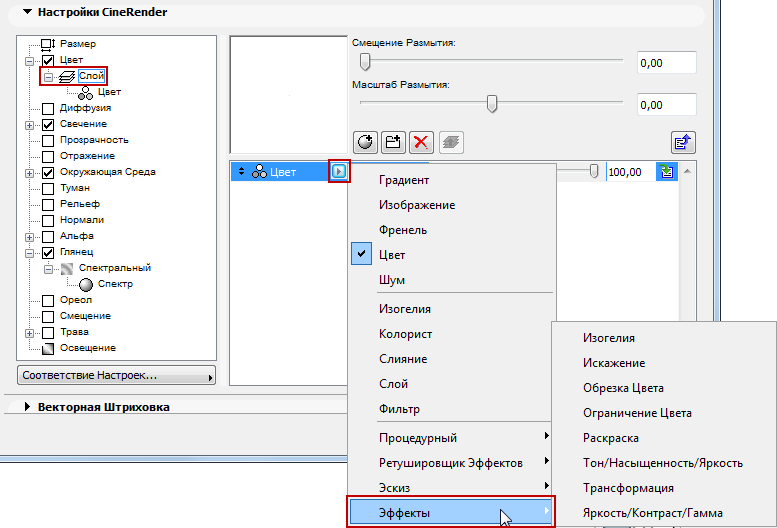Expand the Свечение tree node

click(x=30, y=125)
